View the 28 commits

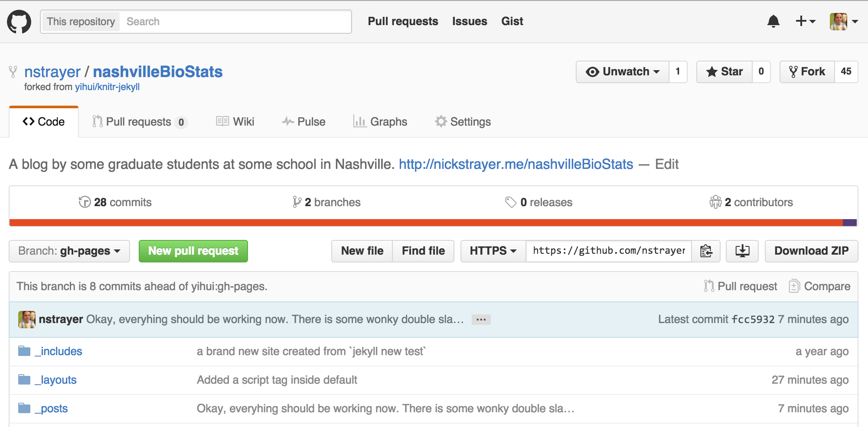[115, 202]
